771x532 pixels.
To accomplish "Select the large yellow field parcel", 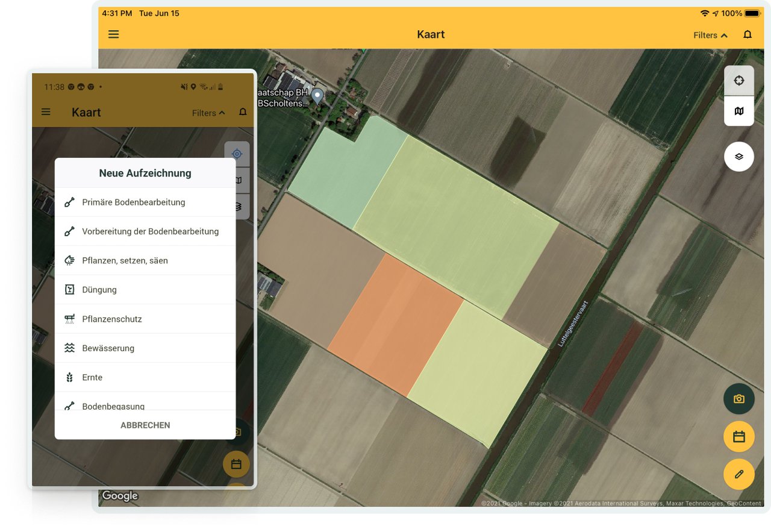I will pyautogui.click(x=455, y=226).
